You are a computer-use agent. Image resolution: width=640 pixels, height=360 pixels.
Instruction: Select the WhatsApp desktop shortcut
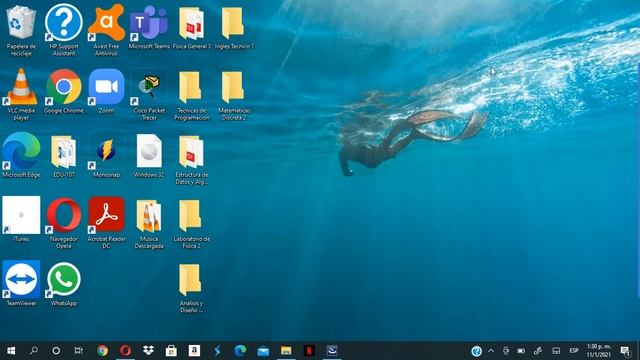[x=64, y=284]
